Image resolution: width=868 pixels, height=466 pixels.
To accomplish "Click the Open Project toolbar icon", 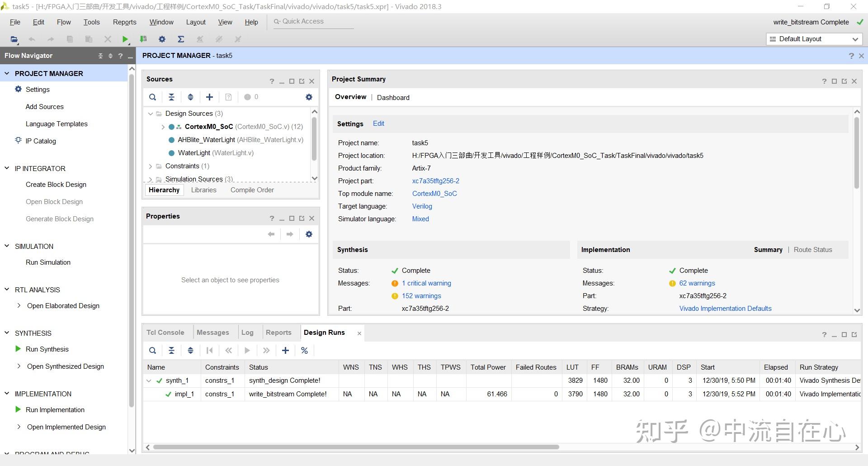I will pyautogui.click(x=14, y=39).
